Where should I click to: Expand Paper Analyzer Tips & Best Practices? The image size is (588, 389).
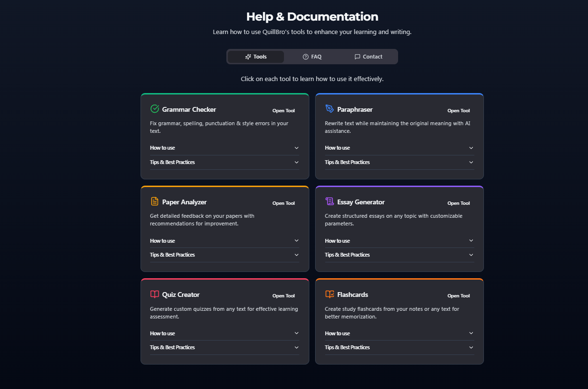pyautogui.click(x=224, y=255)
